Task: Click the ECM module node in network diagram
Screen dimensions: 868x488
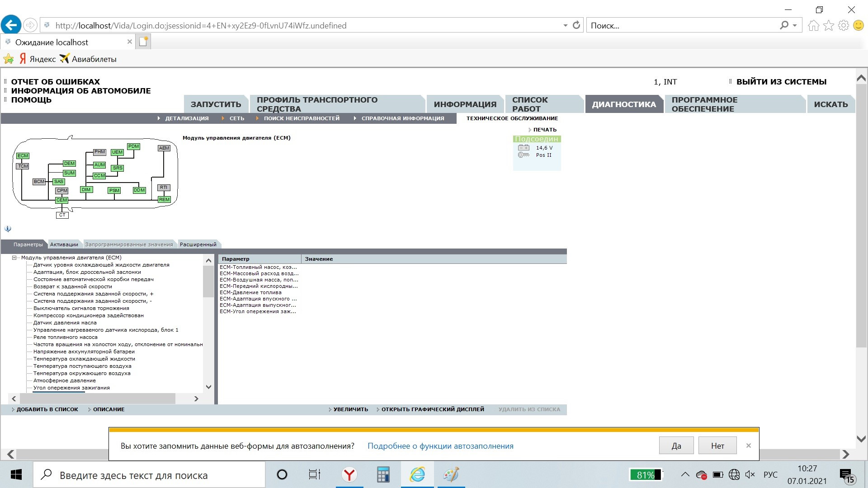Action: (x=23, y=156)
